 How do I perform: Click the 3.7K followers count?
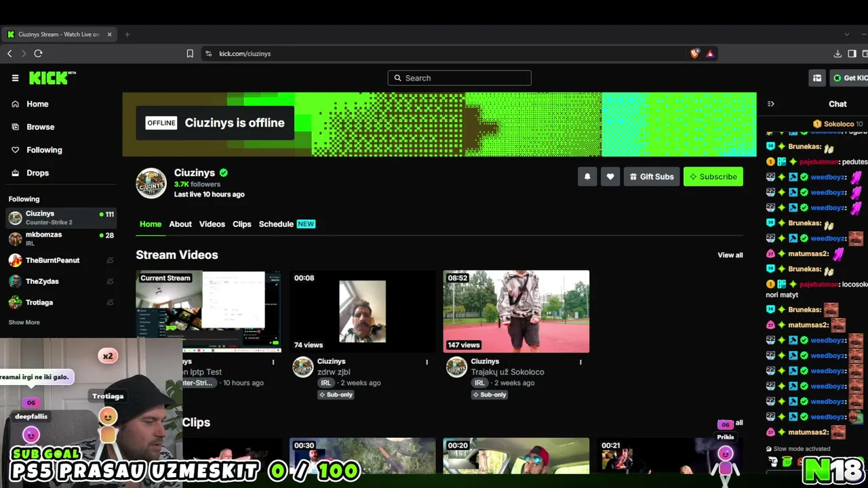pos(197,184)
